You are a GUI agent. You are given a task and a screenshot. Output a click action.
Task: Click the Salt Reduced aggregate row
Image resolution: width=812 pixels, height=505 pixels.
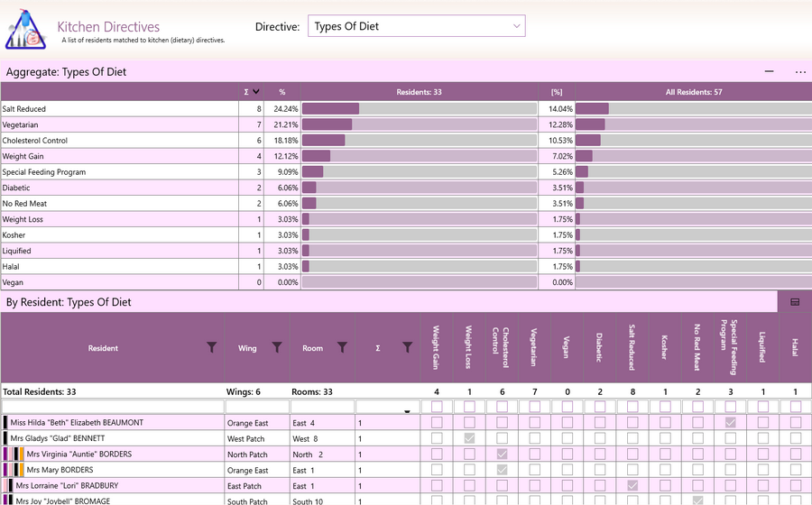coord(406,108)
